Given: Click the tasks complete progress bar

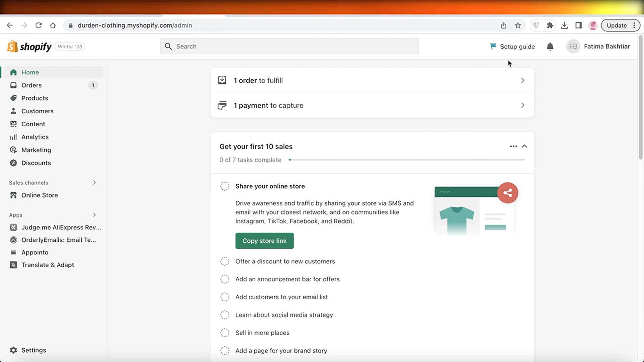Looking at the screenshot, I should click(407, 160).
